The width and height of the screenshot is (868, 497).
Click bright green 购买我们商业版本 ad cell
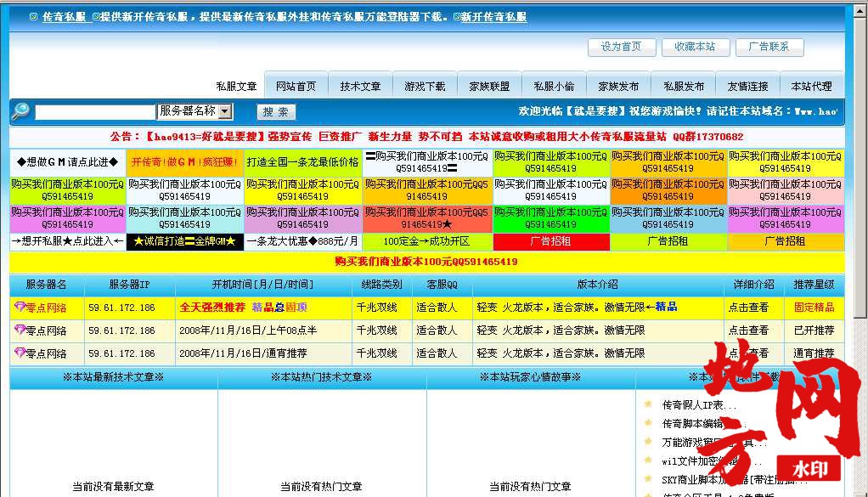click(x=551, y=218)
